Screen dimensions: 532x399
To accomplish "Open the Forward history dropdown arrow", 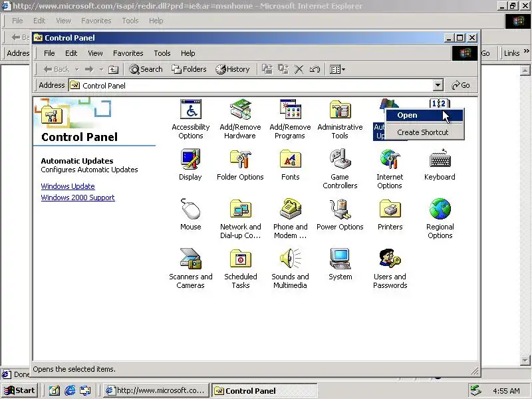I will [101, 70].
